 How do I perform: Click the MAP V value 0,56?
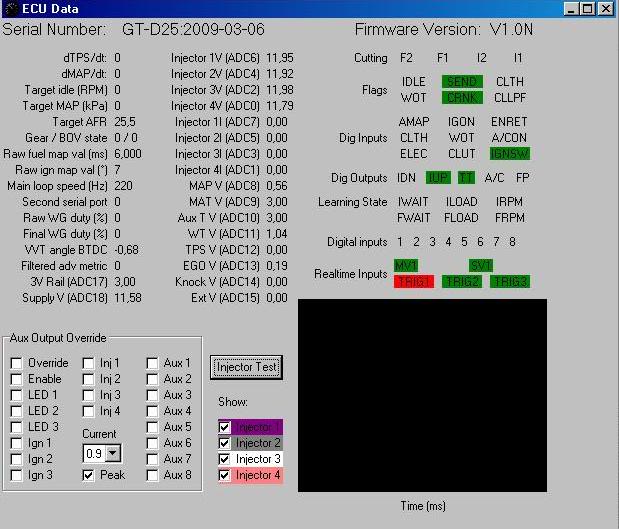tap(277, 186)
